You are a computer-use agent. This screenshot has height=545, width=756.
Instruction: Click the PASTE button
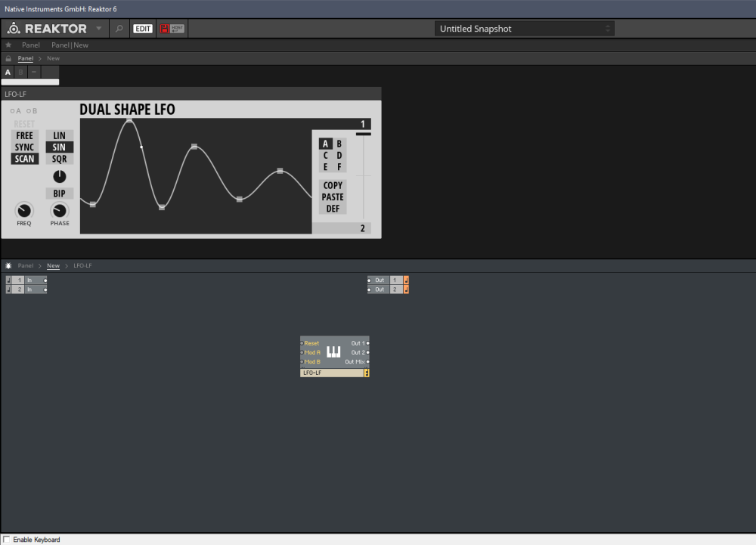coord(333,197)
